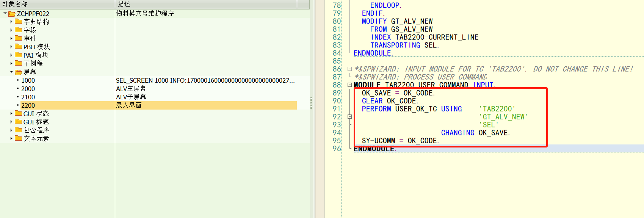
Task: Click the CLEAR OK_CODE statement
Action: 390,101
